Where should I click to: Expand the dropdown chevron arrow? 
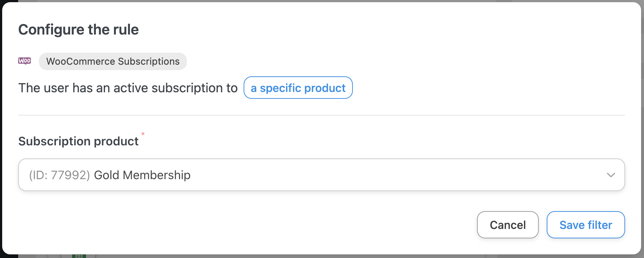611,175
